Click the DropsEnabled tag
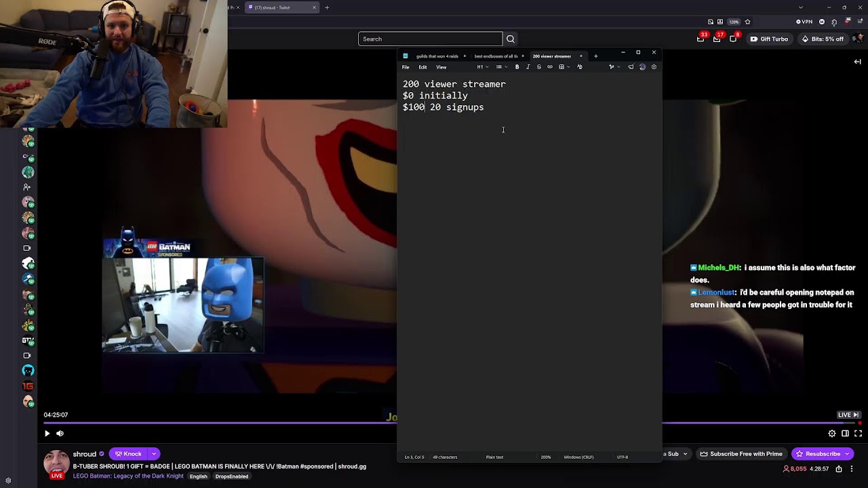The width and height of the screenshot is (868, 488). (x=231, y=476)
